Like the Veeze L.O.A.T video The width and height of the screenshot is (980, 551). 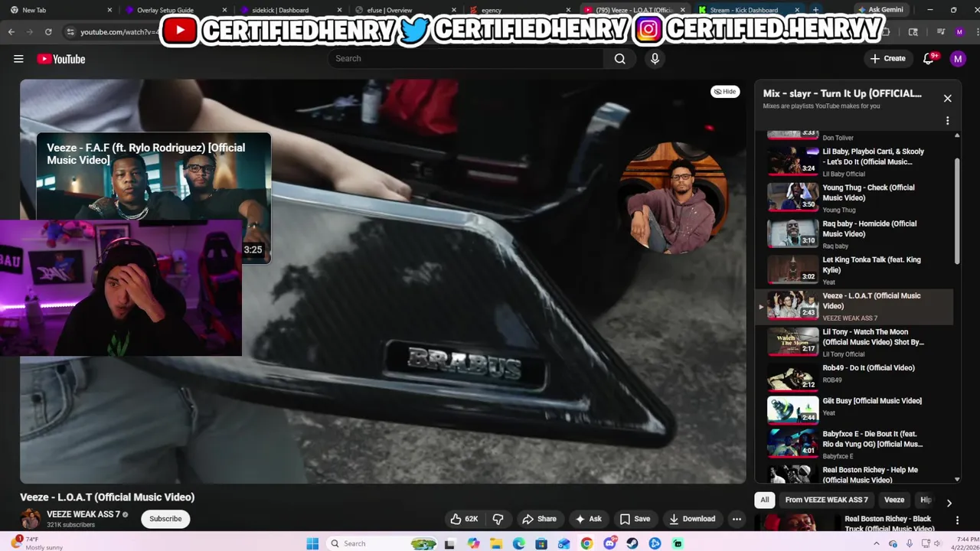tap(464, 519)
